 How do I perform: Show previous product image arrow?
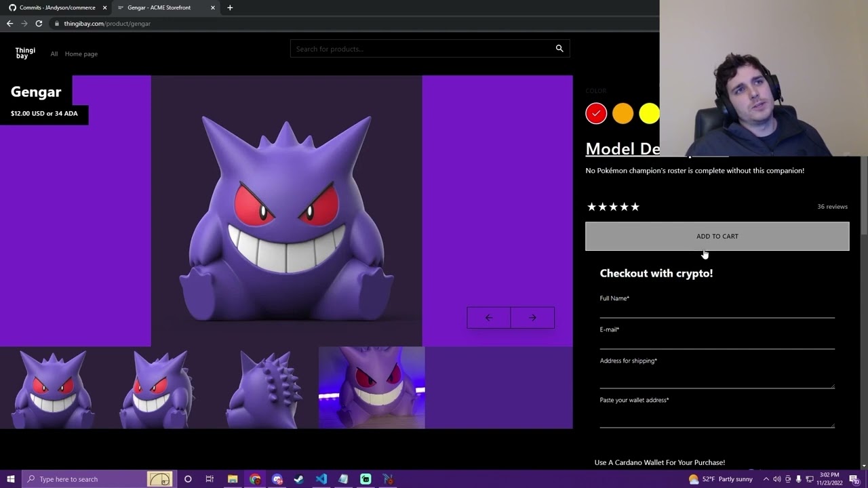point(489,318)
